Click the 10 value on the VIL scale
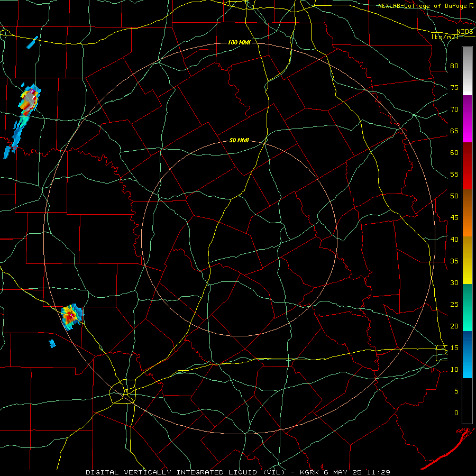 click(x=454, y=370)
